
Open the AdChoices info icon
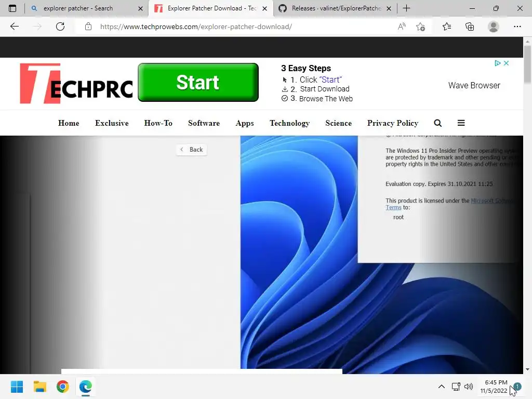(x=497, y=63)
